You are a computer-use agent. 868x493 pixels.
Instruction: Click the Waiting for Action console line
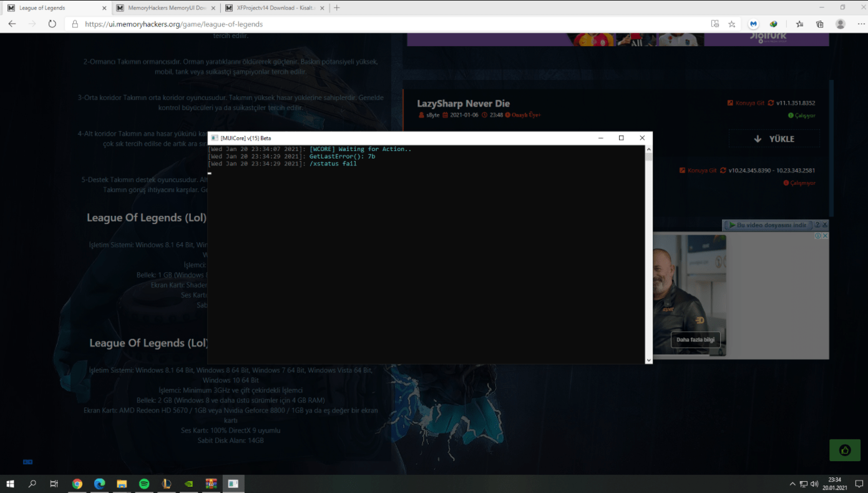(x=310, y=149)
